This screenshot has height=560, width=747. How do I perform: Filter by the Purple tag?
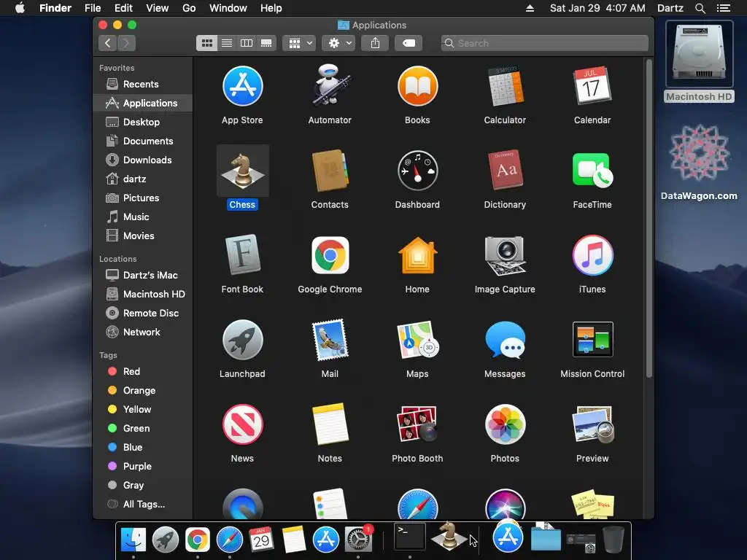143,467
